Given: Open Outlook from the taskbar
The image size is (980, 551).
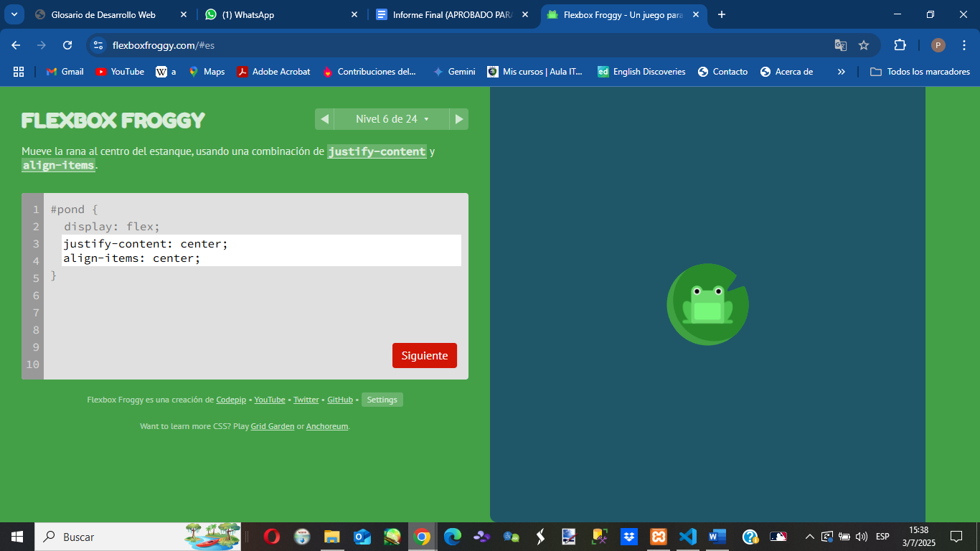Looking at the screenshot, I should [362, 537].
